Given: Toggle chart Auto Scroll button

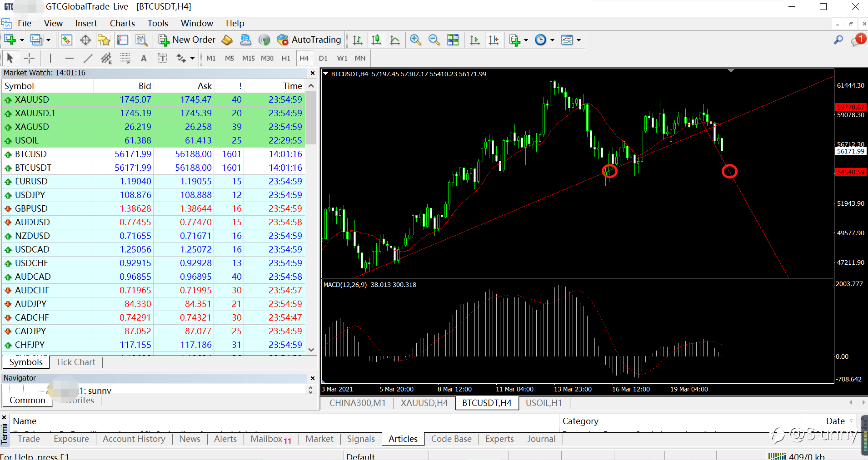Looking at the screenshot, I should click(475, 40).
